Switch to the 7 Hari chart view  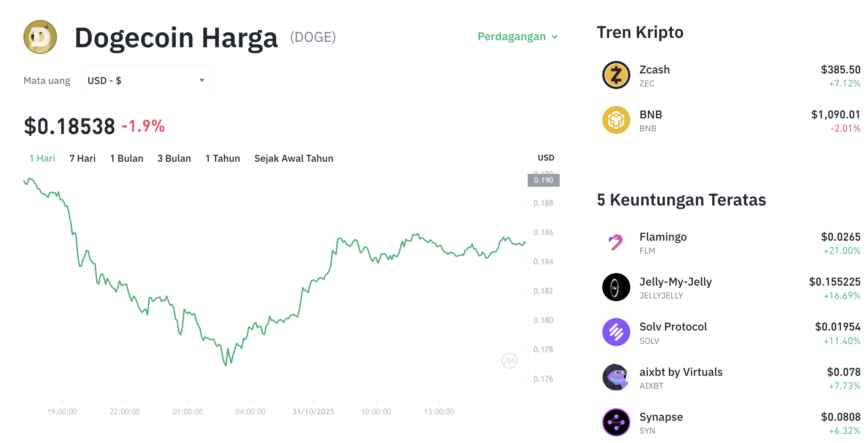coord(82,158)
